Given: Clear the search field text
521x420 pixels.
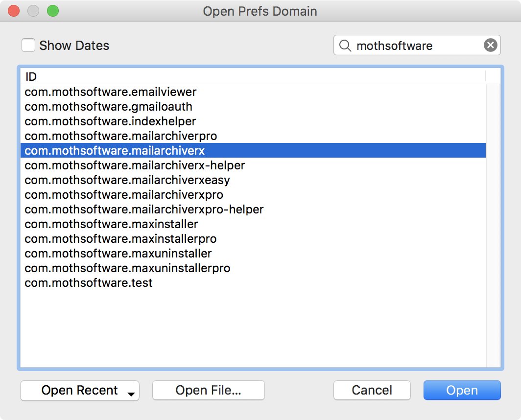Looking at the screenshot, I should tap(491, 45).
